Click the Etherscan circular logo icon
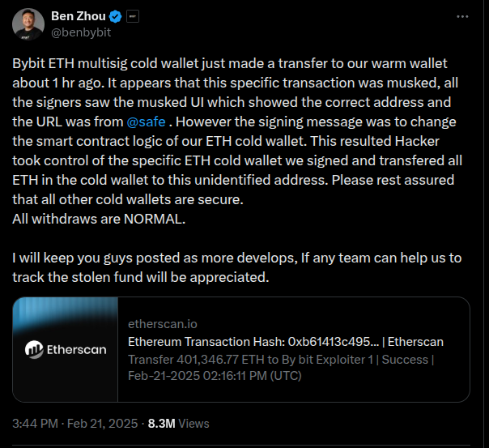This screenshot has width=489, height=448. (x=35, y=349)
